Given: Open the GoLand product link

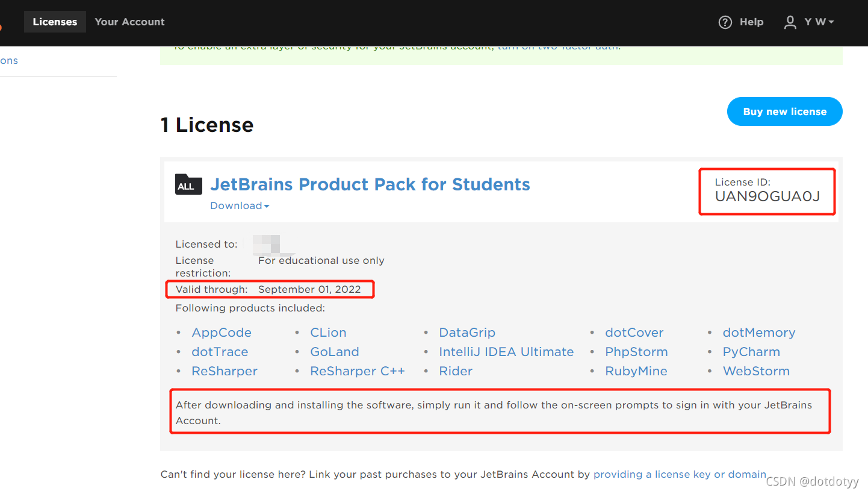Looking at the screenshot, I should point(334,352).
